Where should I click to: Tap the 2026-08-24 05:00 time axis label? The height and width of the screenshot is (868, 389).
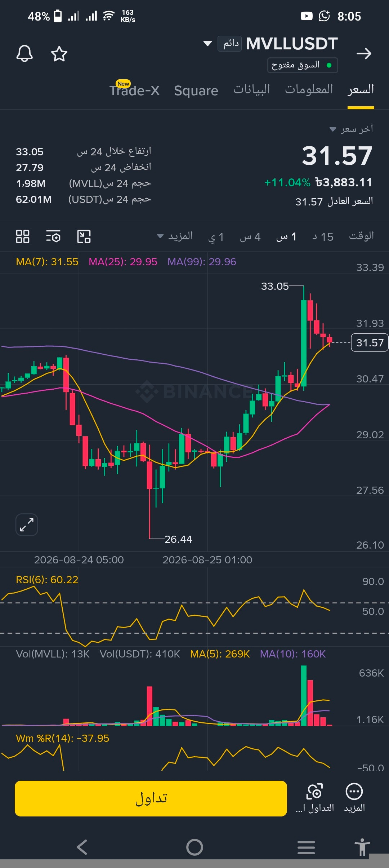coord(79,560)
